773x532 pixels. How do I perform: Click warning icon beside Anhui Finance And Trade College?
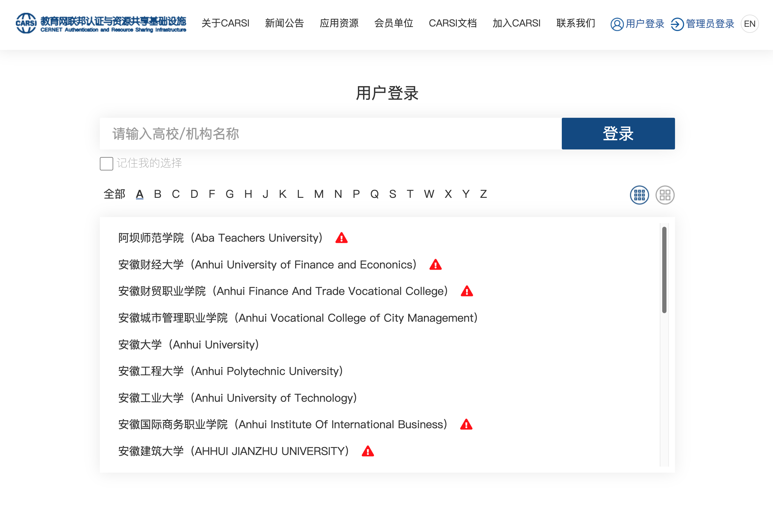(x=467, y=291)
